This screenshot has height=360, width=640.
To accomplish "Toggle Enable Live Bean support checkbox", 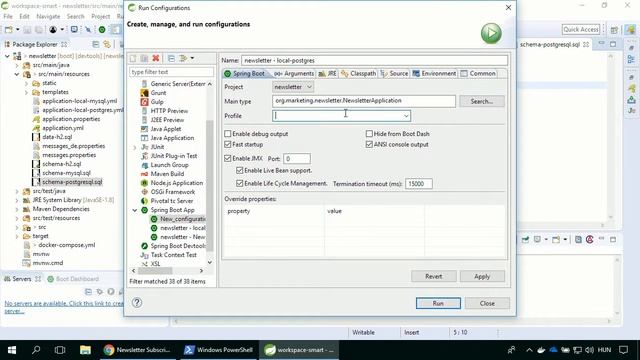I will point(240,171).
